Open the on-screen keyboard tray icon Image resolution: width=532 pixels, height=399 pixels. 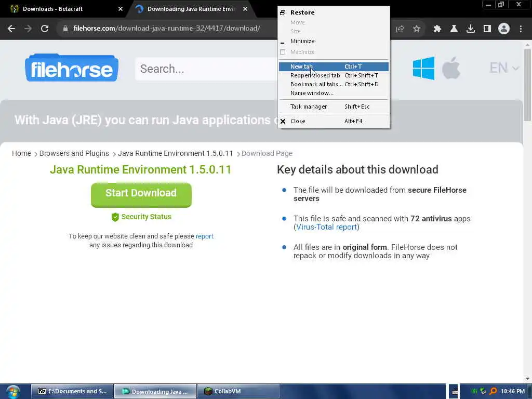click(x=455, y=392)
